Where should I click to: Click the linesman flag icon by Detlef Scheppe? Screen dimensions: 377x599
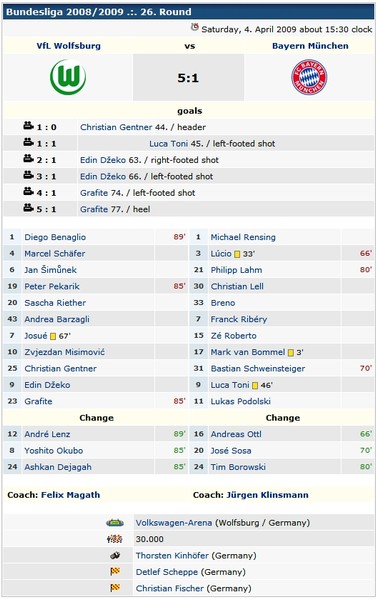(x=115, y=572)
